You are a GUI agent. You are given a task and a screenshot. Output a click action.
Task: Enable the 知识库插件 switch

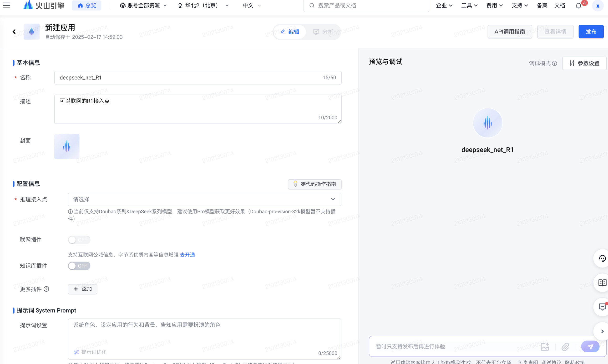tap(79, 266)
